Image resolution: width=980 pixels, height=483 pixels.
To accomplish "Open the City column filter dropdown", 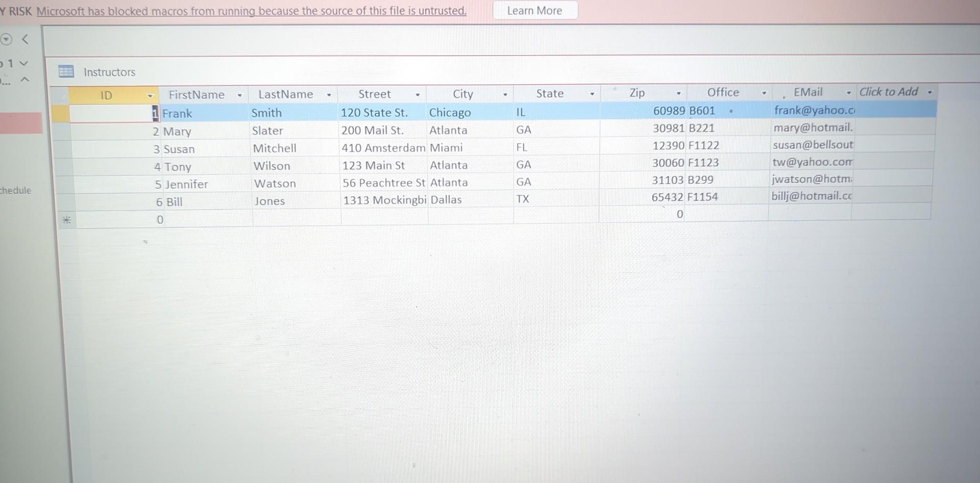I will pos(505,94).
